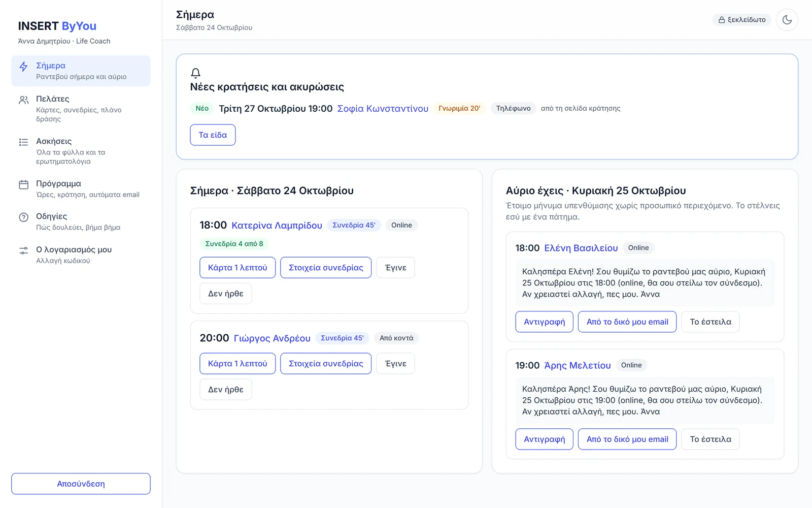Copy the reminder message for Άρης
The image size is (812, 508).
(545, 439)
